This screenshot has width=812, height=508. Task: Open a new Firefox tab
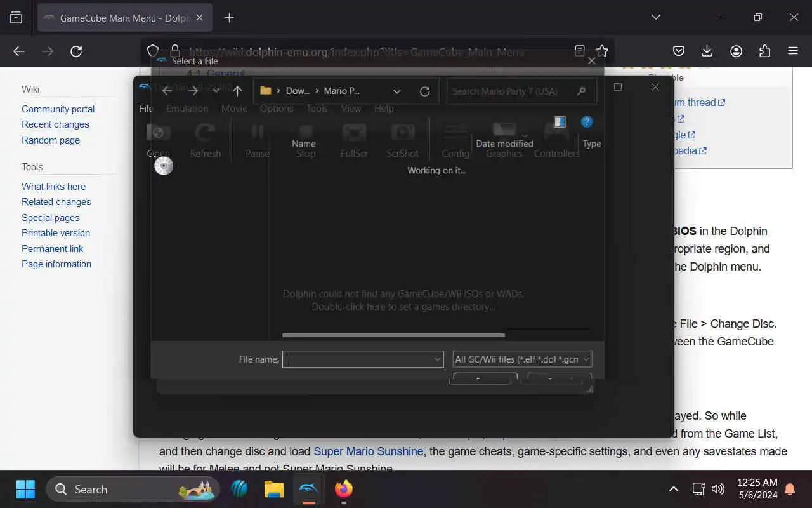click(230, 18)
